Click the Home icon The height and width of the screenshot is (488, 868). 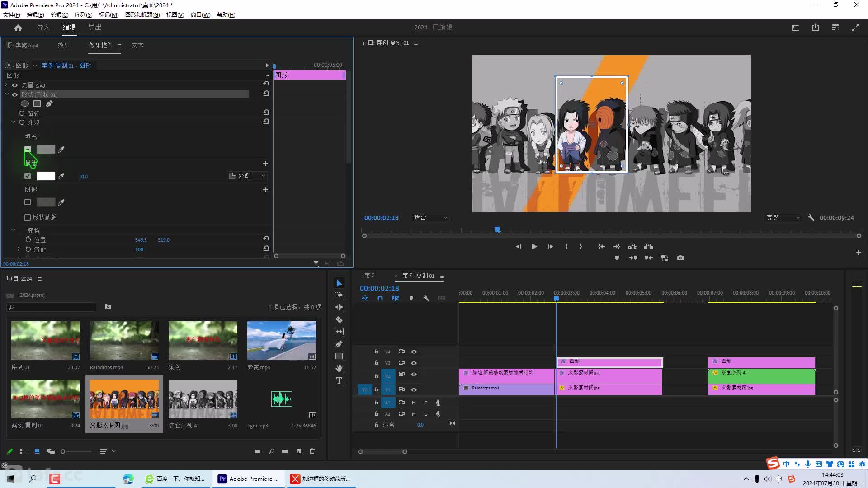tap(18, 28)
